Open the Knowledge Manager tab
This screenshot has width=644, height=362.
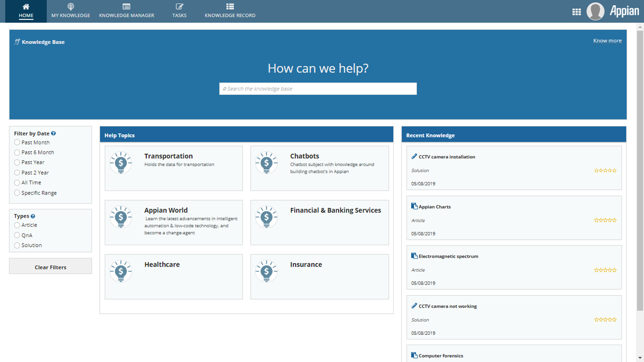[126, 11]
